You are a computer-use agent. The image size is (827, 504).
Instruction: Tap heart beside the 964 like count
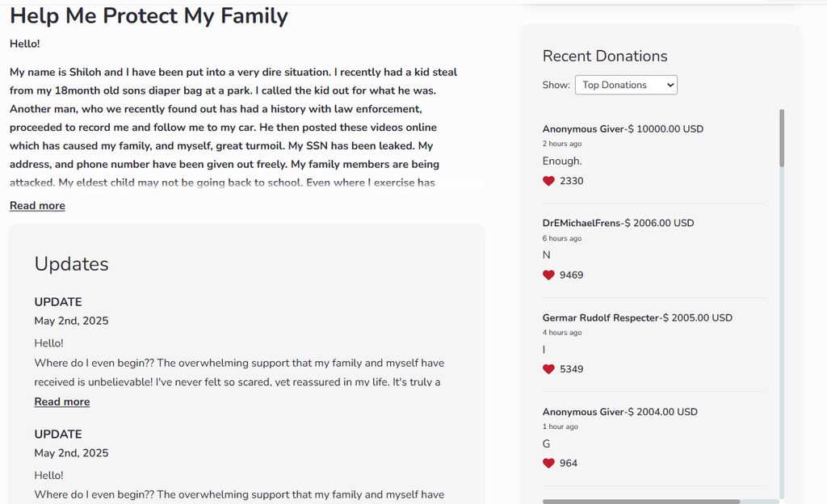[x=548, y=463]
